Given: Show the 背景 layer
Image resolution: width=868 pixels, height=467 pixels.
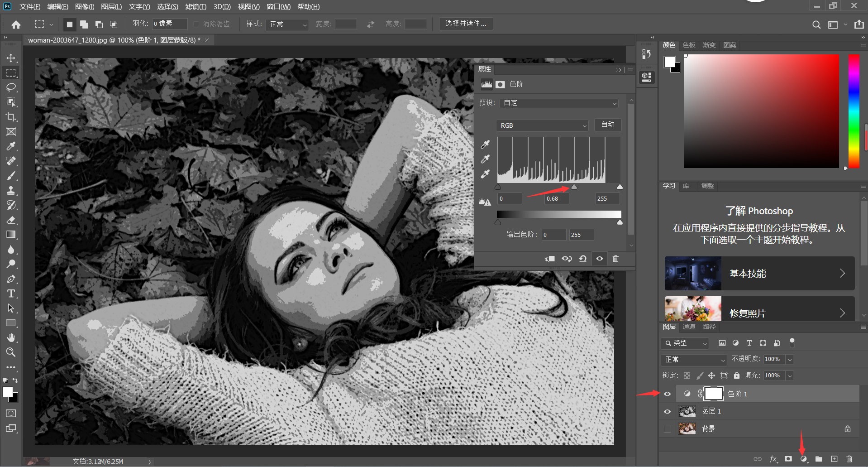Looking at the screenshot, I should [667, 428].
